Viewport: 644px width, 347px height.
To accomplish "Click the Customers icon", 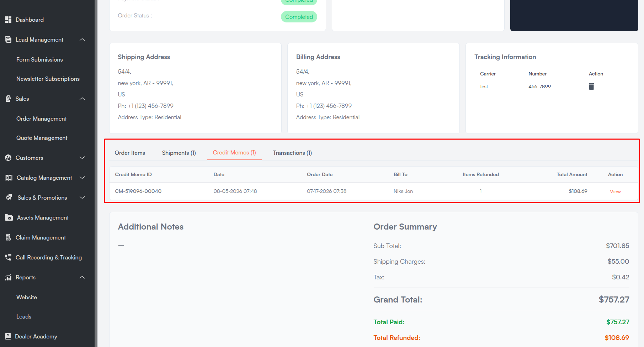I will (x=8, y=158).
